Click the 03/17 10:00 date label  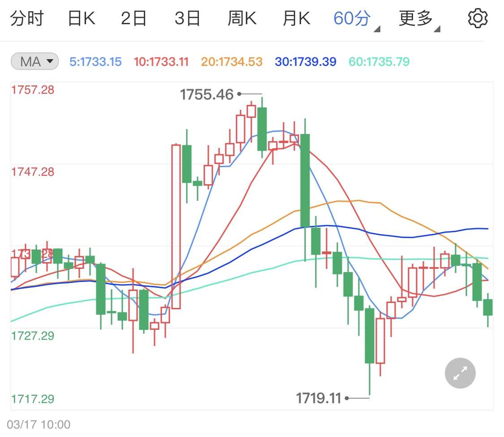click(39, 424)
